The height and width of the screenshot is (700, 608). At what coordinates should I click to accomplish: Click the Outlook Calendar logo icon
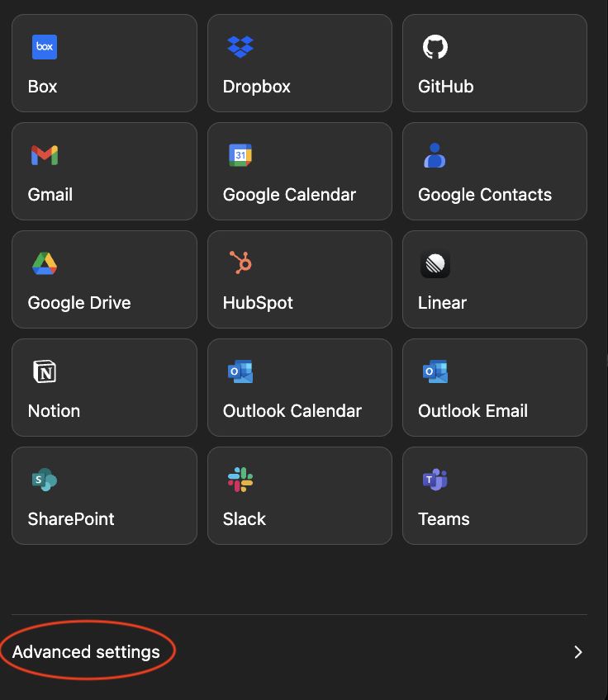tap(240, 371)
